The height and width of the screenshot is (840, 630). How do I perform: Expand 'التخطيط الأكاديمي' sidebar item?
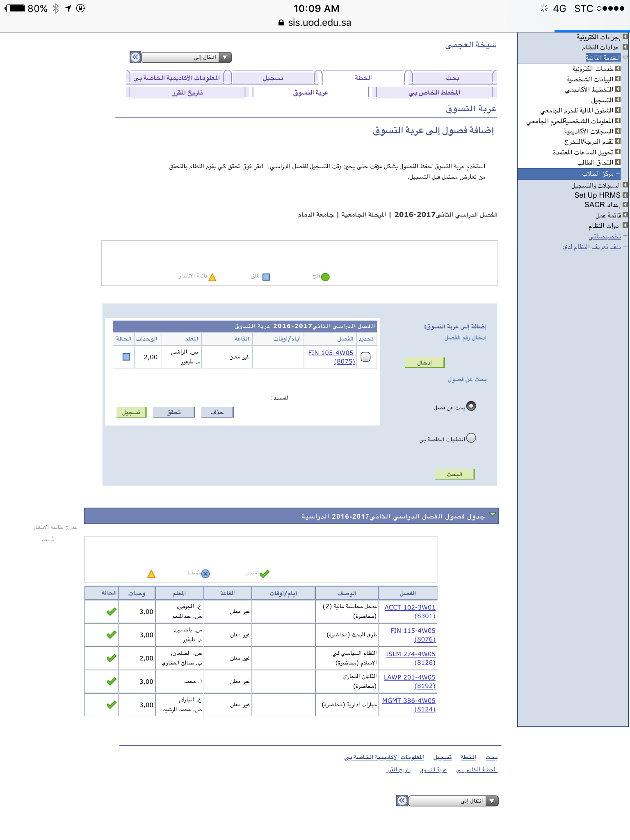[618, 89]
